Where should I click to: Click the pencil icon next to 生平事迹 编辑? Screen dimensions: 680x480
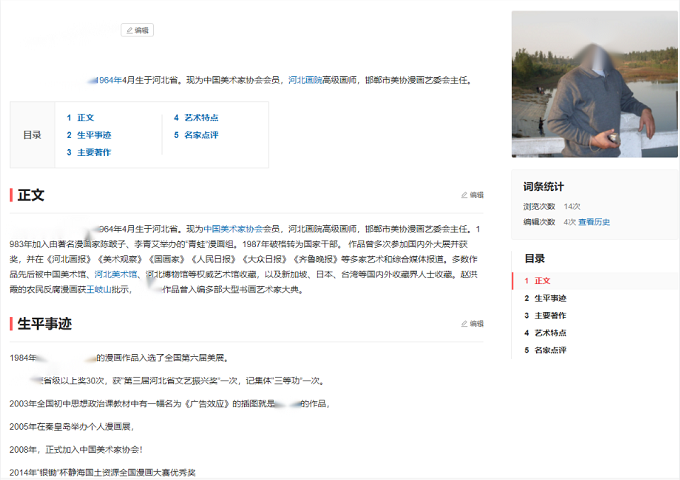464,323
